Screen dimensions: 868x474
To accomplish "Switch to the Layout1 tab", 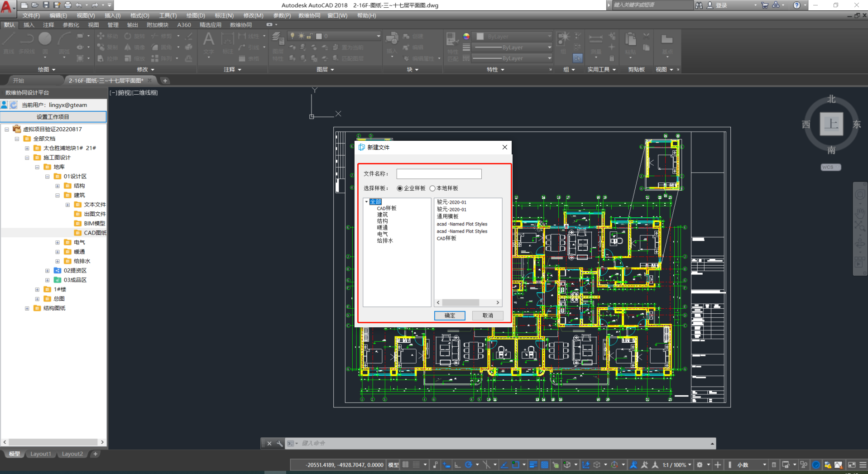I will click(41, 454).
